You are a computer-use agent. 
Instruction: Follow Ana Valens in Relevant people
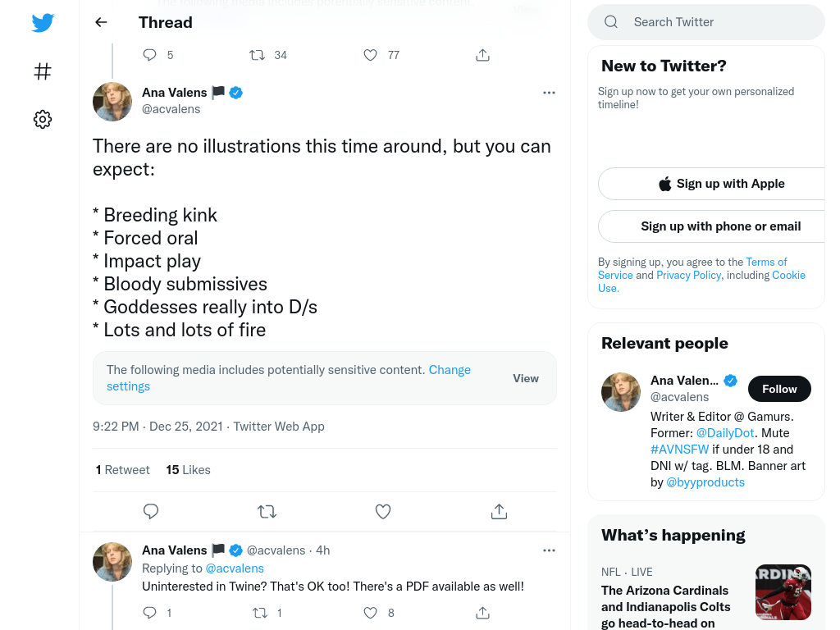778,389
